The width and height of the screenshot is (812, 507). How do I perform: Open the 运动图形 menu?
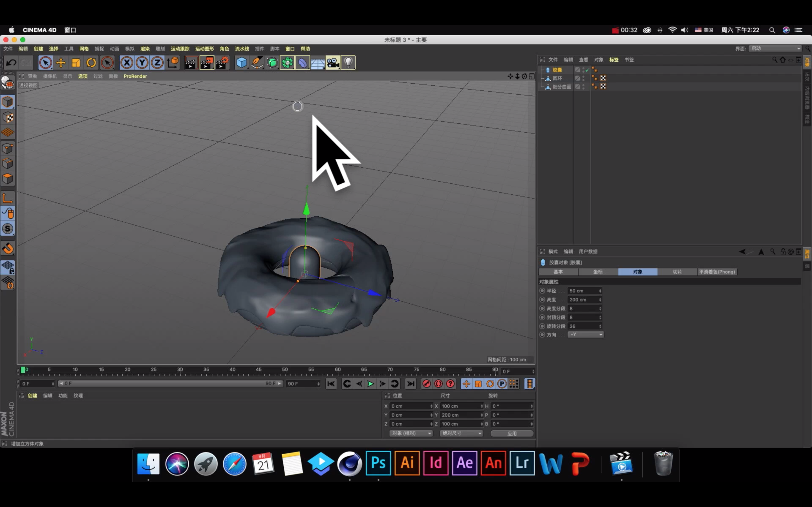click(204, 49)
